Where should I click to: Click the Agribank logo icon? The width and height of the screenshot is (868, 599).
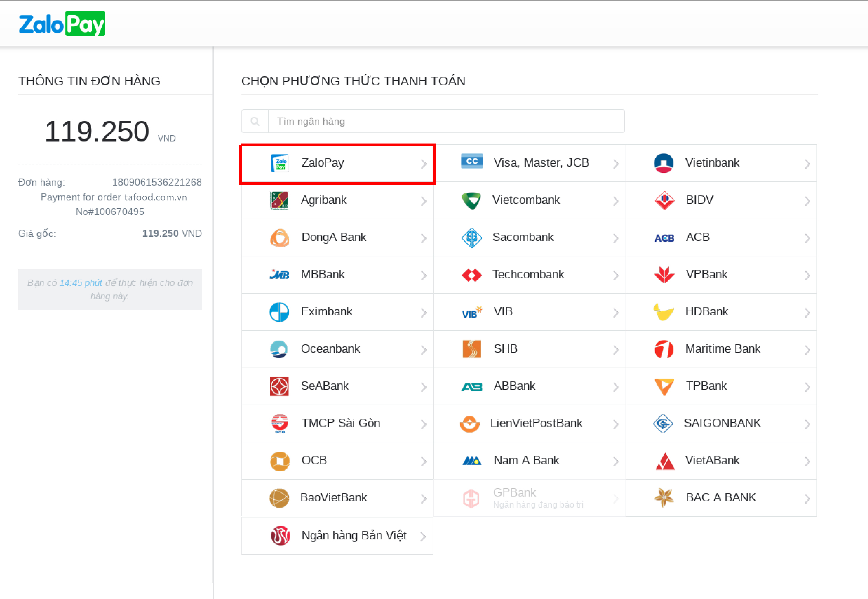(279, 200)
